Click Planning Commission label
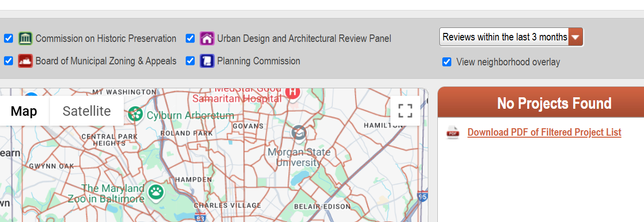The image size is (644, 222). [x=259, y=61]
